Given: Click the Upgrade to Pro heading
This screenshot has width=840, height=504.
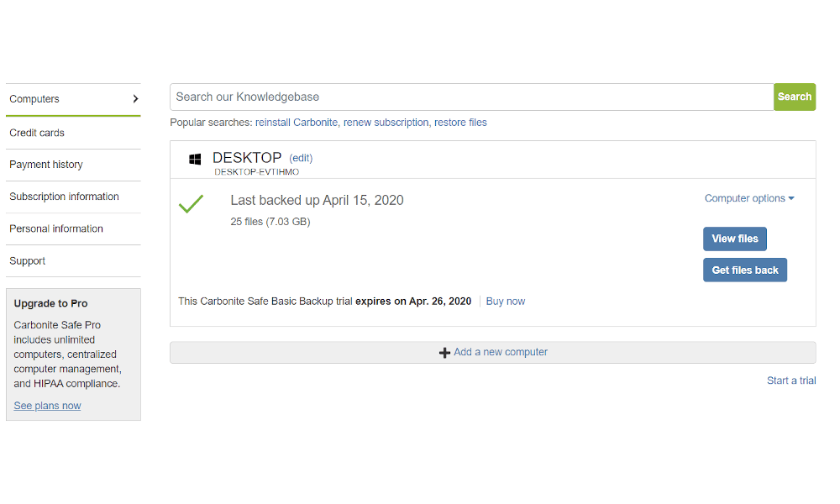Looking at the screenshot, I should click(x=50, y=303).
